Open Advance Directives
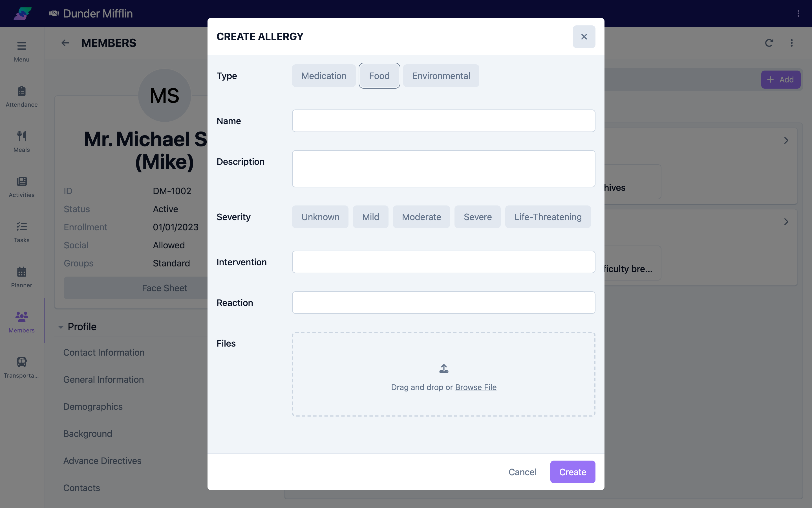The width and height of the screenshot is (812, 508). tap(102, 461)
